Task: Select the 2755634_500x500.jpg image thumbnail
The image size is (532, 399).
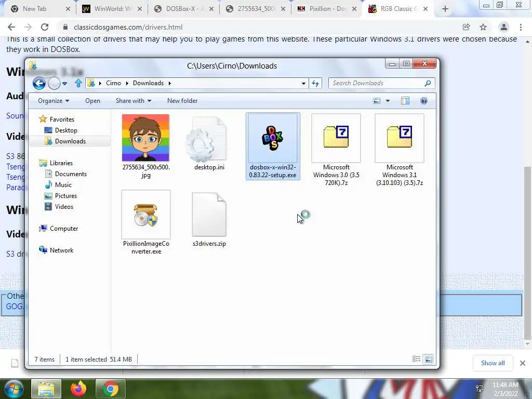Action: [145, 138]
